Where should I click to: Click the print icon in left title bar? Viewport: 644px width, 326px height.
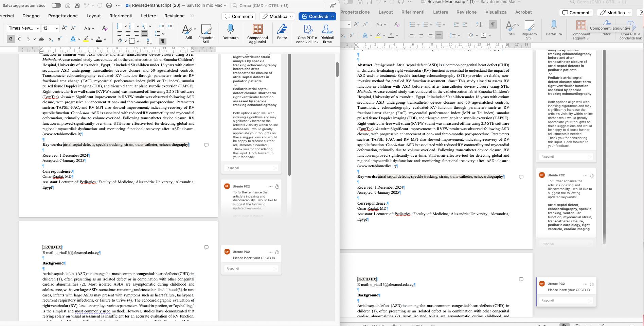point(109,5)
